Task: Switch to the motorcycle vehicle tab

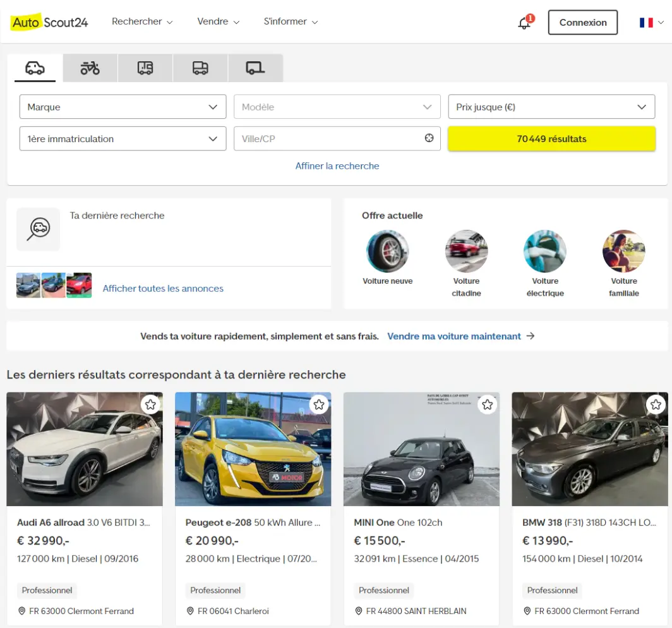Action: click(x=90, y=68)
